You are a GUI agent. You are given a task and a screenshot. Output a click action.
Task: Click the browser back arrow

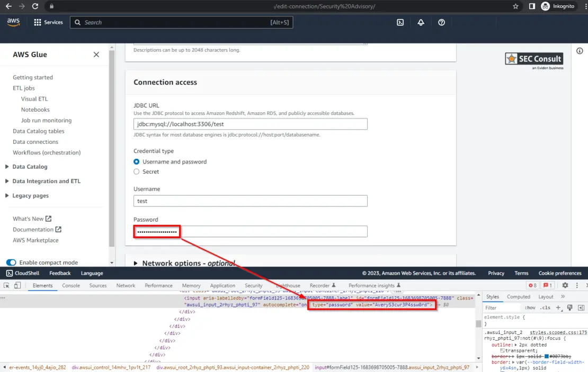tap(8, 6)
